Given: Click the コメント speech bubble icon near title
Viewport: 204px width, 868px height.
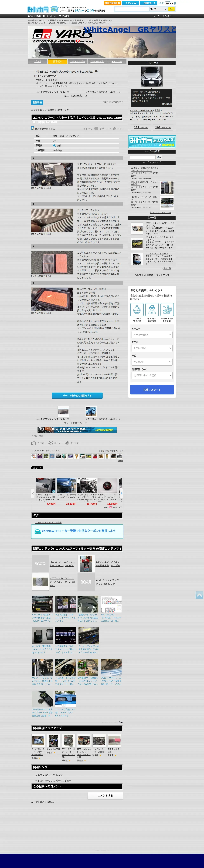Looking at the screenshot, I should 102,128.
